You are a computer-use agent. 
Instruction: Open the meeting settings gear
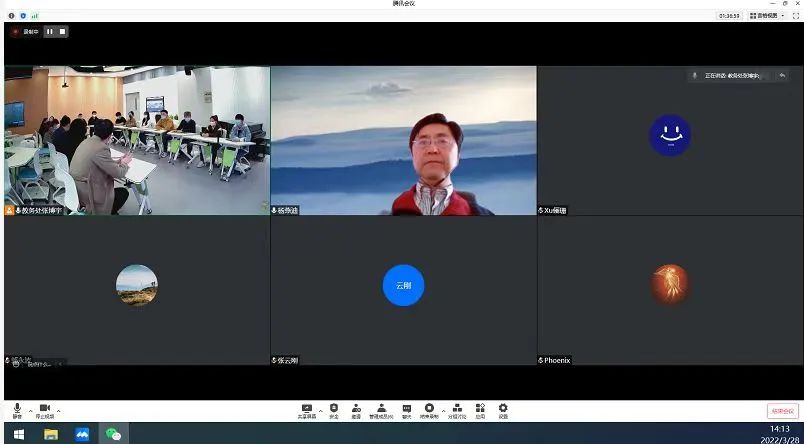(x=503, y=409)
